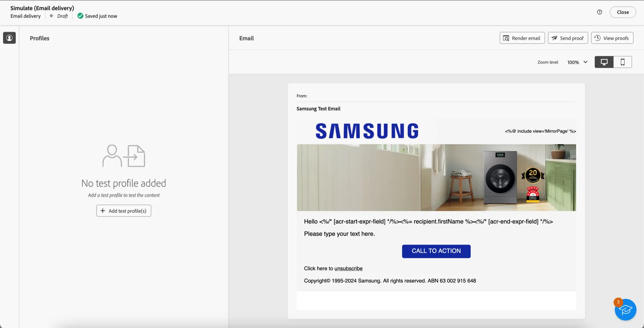Click the Samsung logo in email preview

tap(367, 131)
